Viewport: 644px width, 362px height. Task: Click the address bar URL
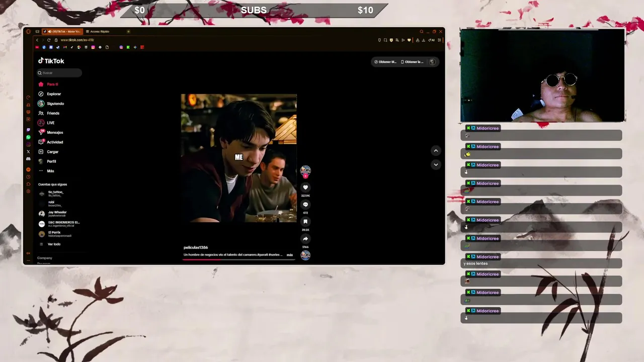pos(77,40)
